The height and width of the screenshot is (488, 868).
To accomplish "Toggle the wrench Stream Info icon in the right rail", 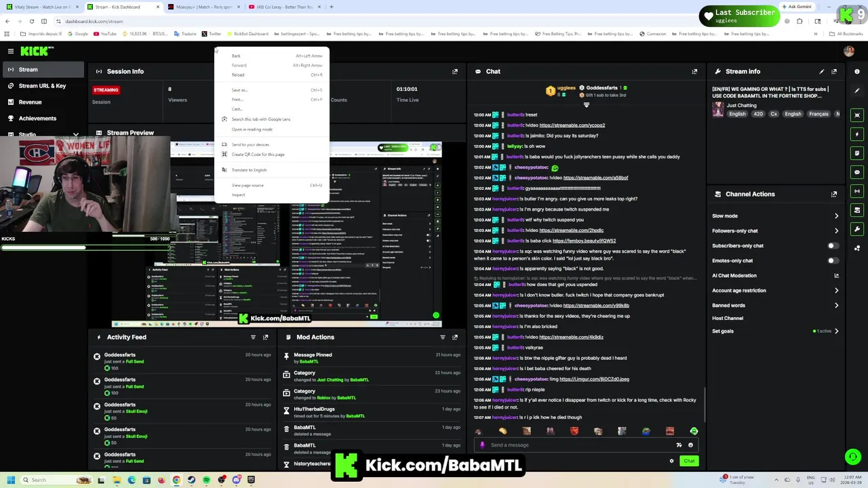I will tap(857, 229).
